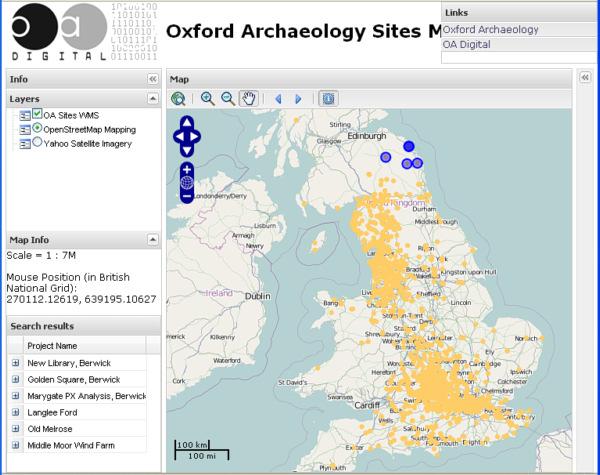
Task: Expand the Middle Moor Wind Farm row
Action: click(15, 445)
